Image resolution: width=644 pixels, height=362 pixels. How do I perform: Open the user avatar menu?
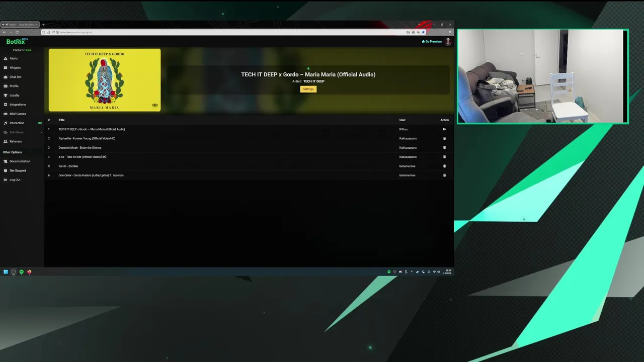448,42
